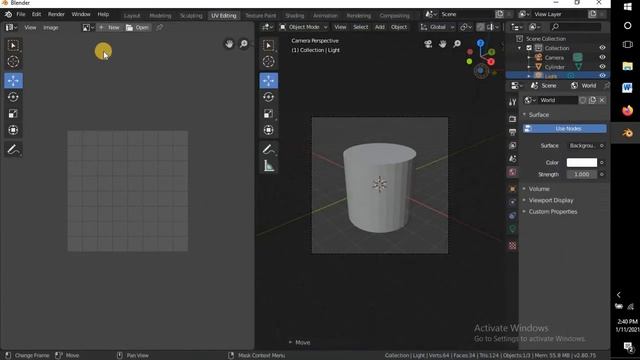Activate the Move tool in UV editor
Image resolution: width=640 pixels, height=360 pixels.
(x=13, y=80)
